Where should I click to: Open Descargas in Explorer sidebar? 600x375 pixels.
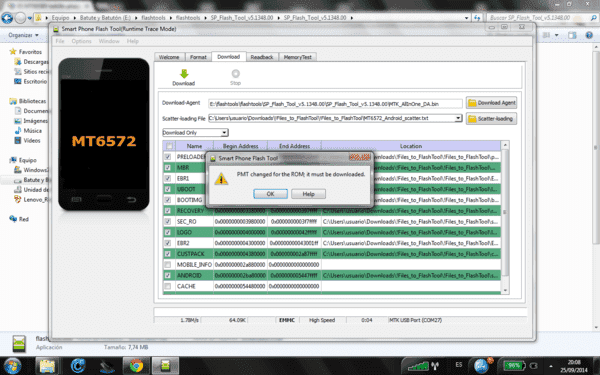(x=31, y=62)
